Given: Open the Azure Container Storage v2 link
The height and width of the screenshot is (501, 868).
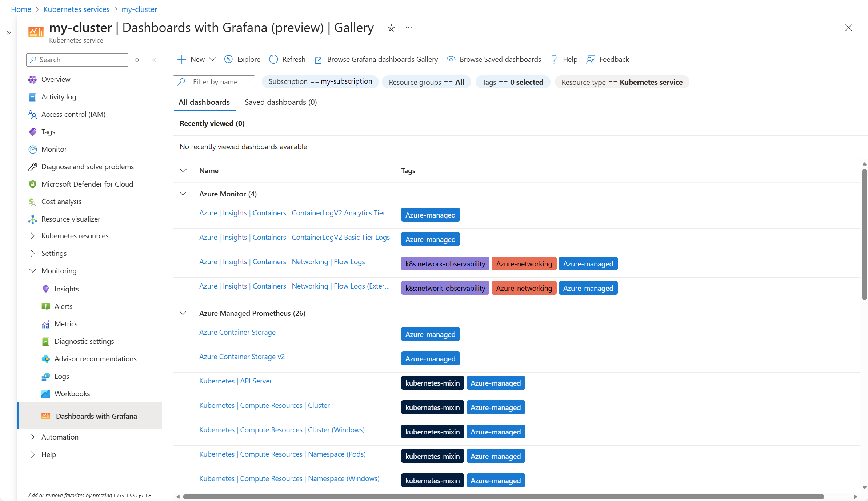Looking at the screenshot, I should click(242, 357).
